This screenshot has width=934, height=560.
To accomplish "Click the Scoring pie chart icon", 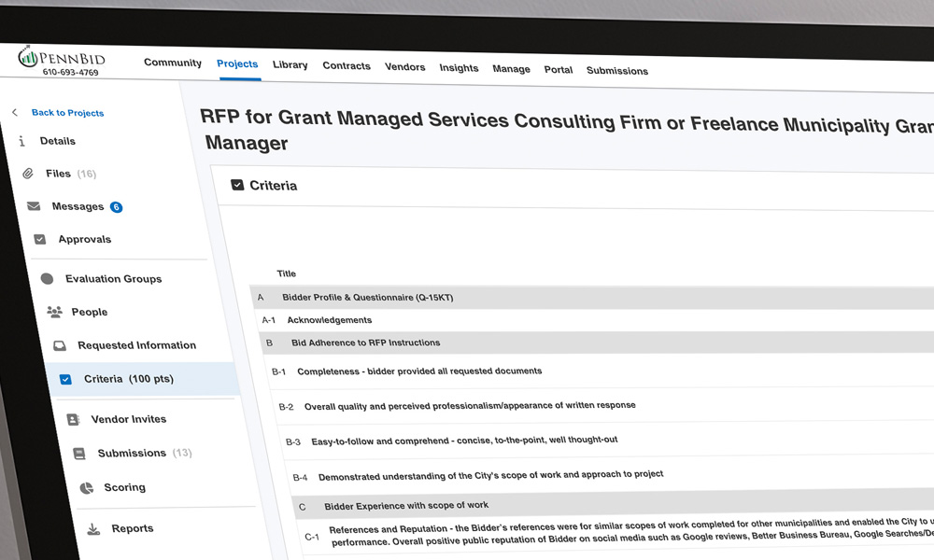I will point(87,488).
